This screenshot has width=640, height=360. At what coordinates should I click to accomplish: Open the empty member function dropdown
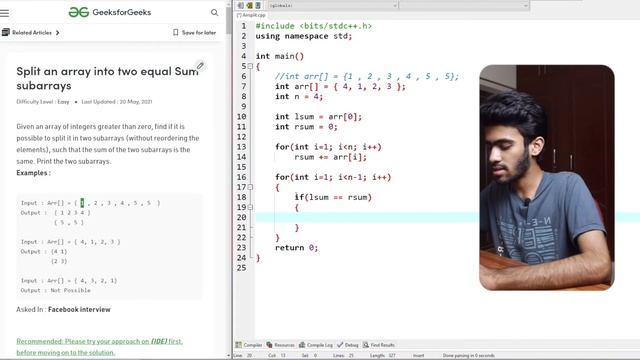coord(464,5)
